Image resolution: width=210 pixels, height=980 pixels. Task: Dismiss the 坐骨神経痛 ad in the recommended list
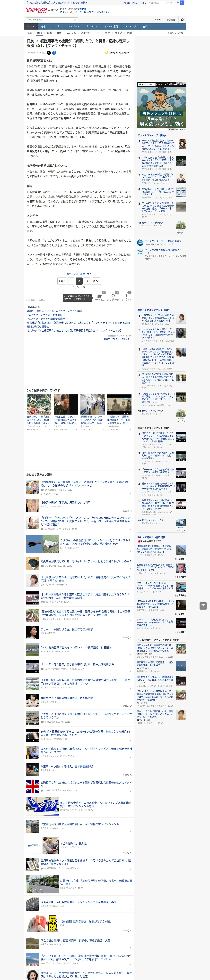pos(131,511)
